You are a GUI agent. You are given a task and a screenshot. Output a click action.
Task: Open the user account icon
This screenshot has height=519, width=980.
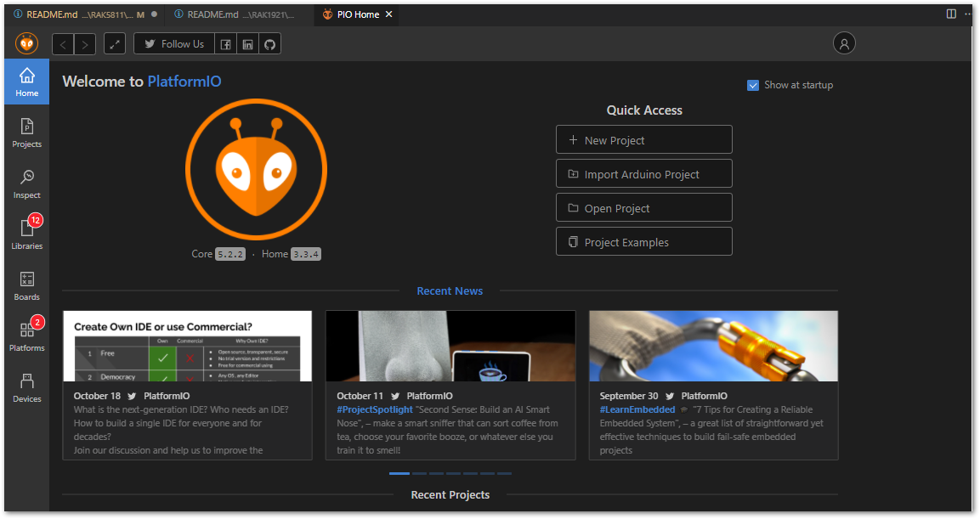pyautogui.click(x=844, y=43)
